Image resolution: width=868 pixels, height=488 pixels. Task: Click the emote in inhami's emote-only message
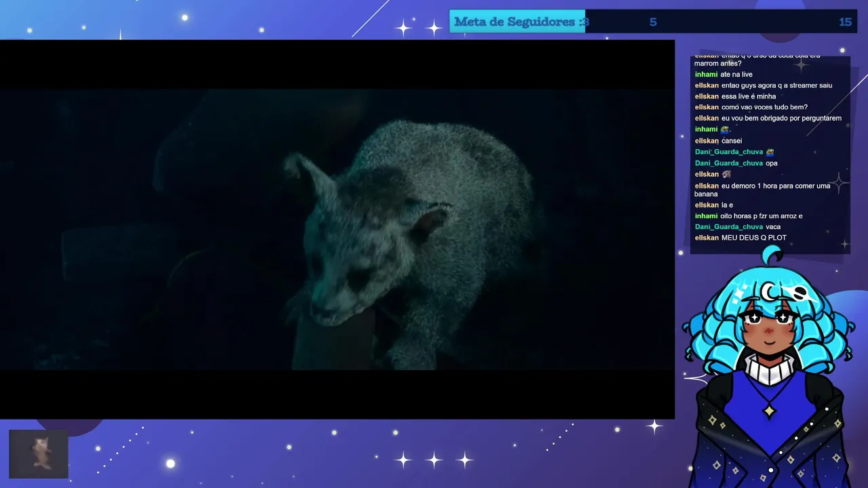pyautogui.click(x=724, y=129)
